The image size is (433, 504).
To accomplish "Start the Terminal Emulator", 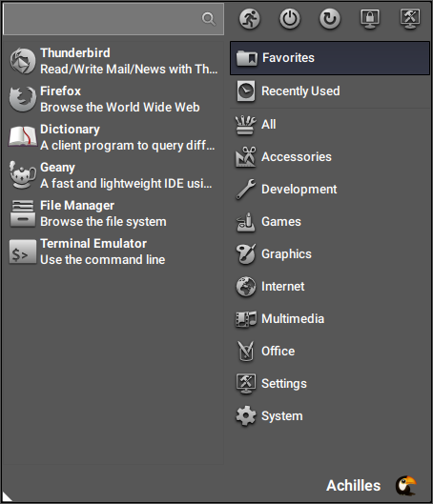I will click(x=113, y=252).
